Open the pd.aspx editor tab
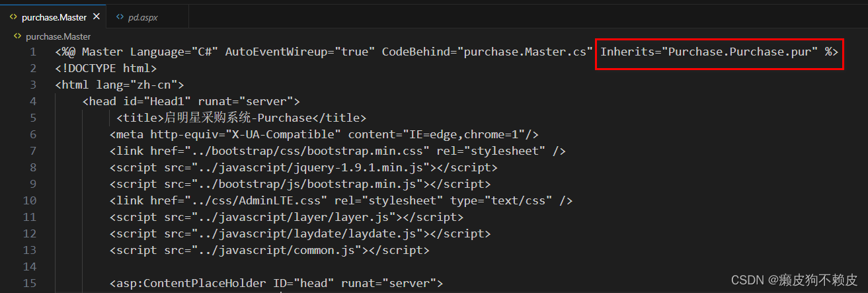Screen dimensions: 868x293 pos(146,18)
